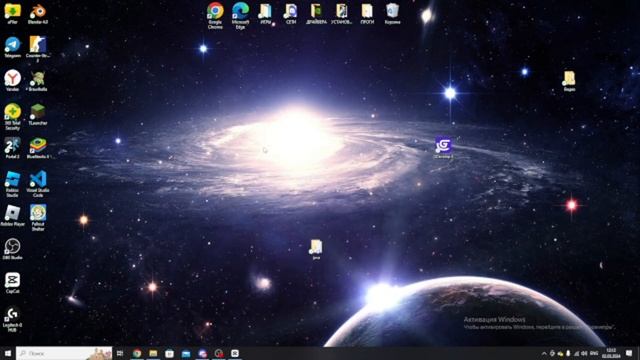The height and width of the screenshot is (360, 640).
Task: Select the Roblox Studio icon
Action: [x=12, y=184]
